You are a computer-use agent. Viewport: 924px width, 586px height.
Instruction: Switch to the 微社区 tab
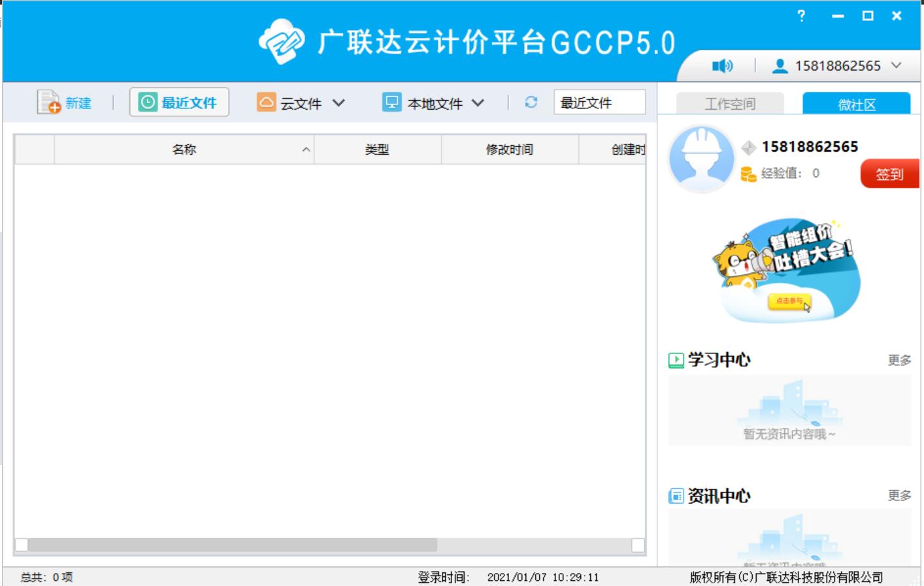(x=857, y=104)
